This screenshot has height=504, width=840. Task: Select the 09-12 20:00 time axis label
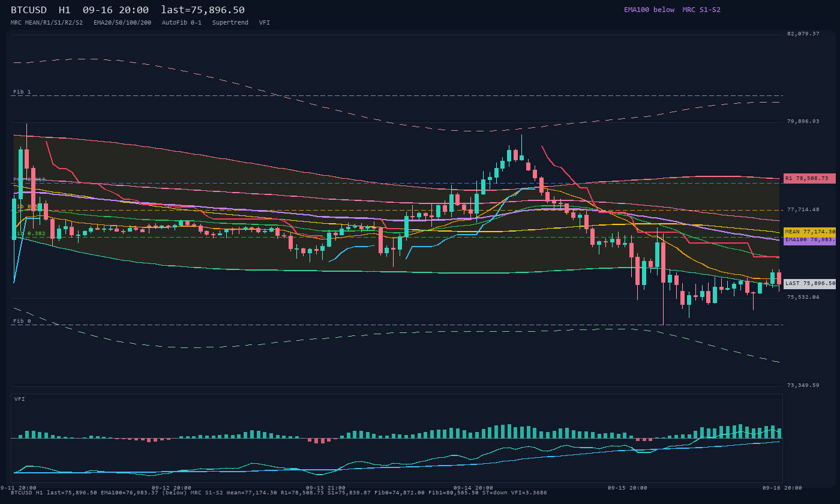172,488
